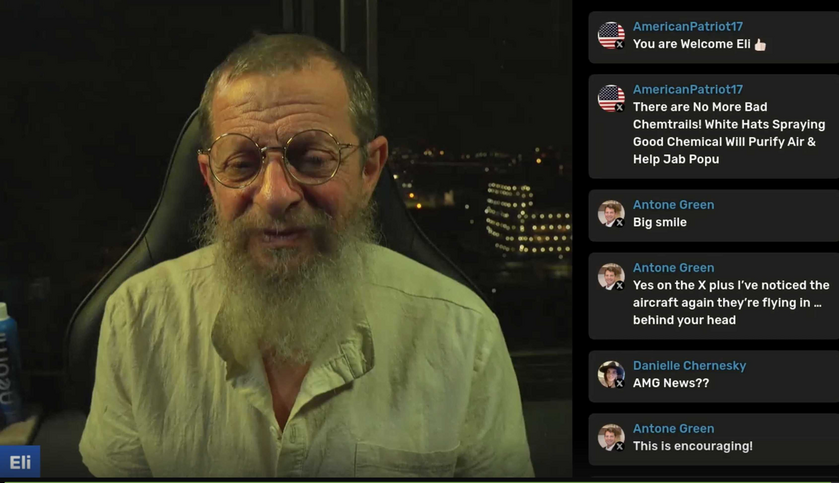Click AmericanPatriot17's flag avatar on welcome message
The image size is (839, 483).
[611, 35]
